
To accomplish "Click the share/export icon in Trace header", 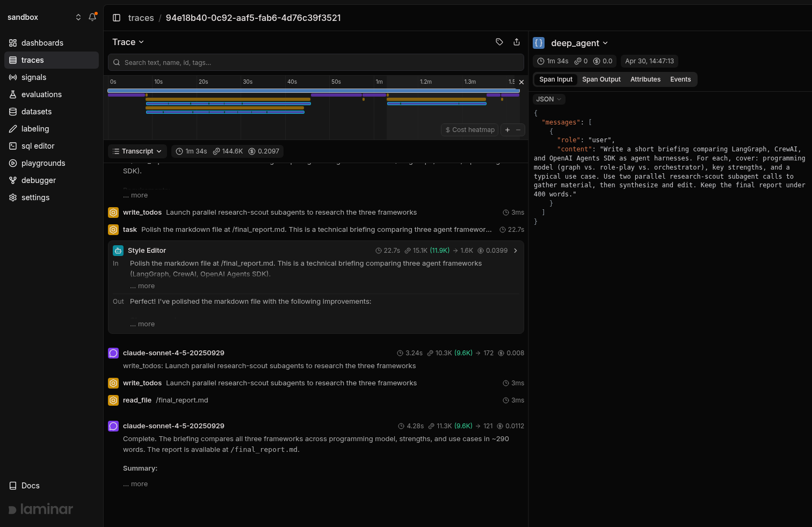I will [517, 42].
